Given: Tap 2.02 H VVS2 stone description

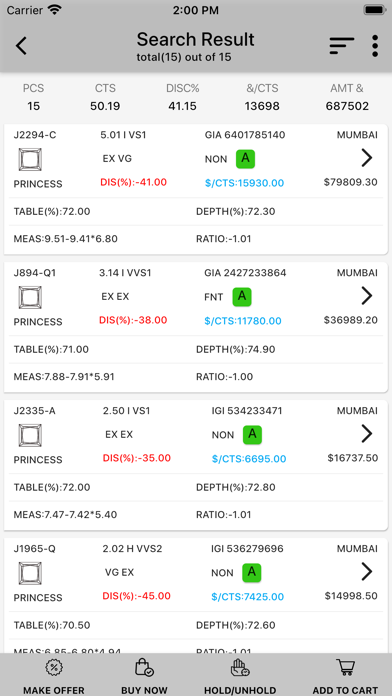Looking at the screenshot, I should point(132,549).
